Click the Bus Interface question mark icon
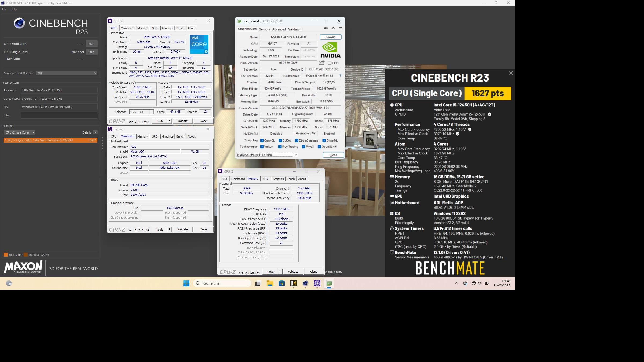 click(x=340, y=76)
